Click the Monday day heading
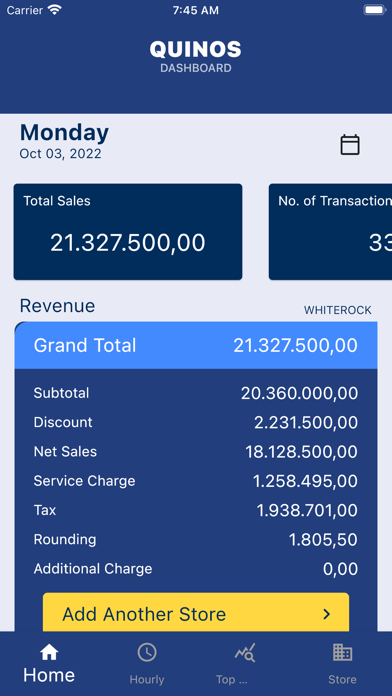The height and width of the screenshot is (696, 392). point(64,133)
